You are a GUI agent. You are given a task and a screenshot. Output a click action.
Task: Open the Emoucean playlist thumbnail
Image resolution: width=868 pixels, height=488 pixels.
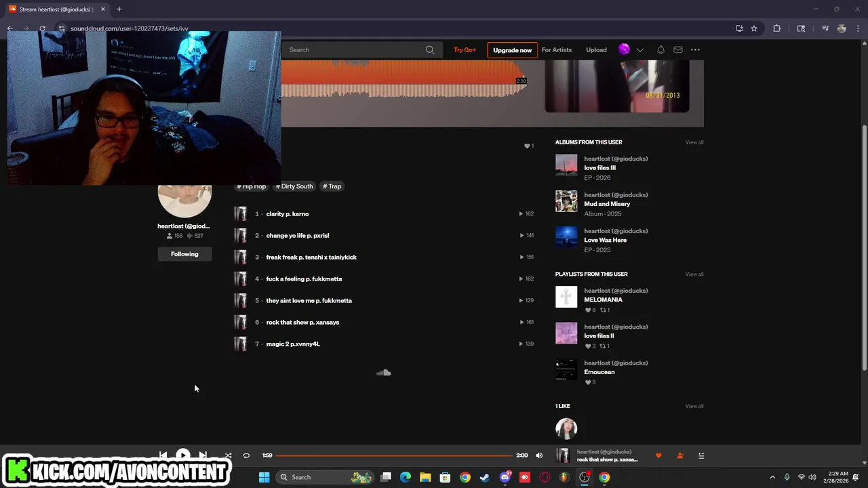pyautogui.click(x=566, y=369)
